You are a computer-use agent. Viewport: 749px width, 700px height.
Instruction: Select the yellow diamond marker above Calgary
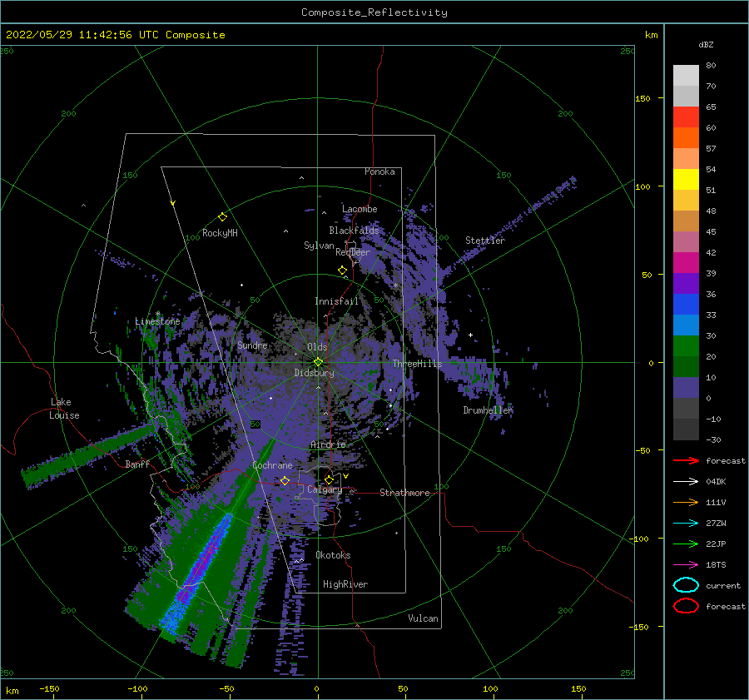[329, 479]
